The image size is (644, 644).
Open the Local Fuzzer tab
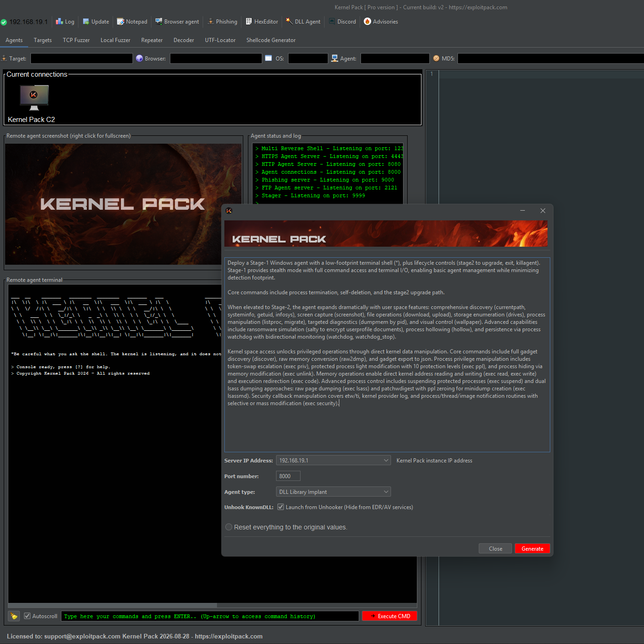point(115,40)
